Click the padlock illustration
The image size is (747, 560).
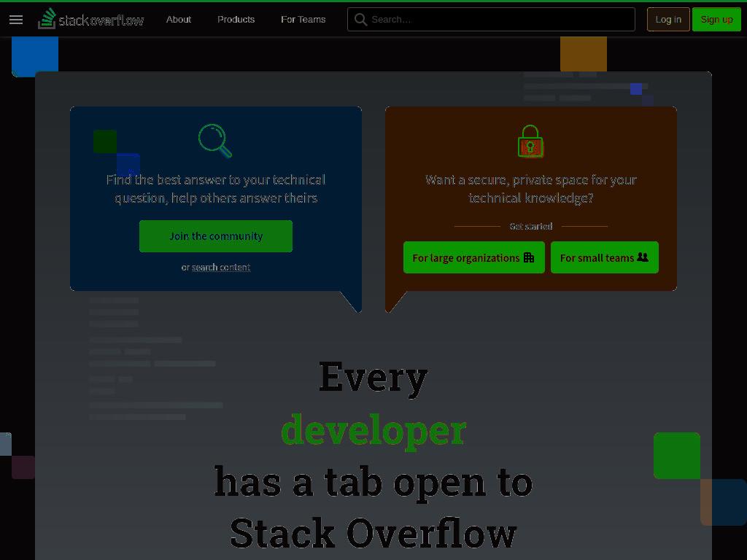[x=530, y=141]
